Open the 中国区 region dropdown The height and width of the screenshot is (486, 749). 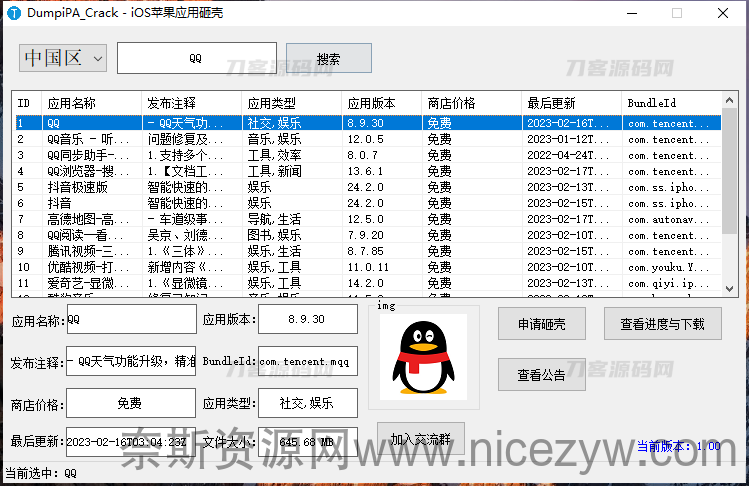[x=63, y=58]
